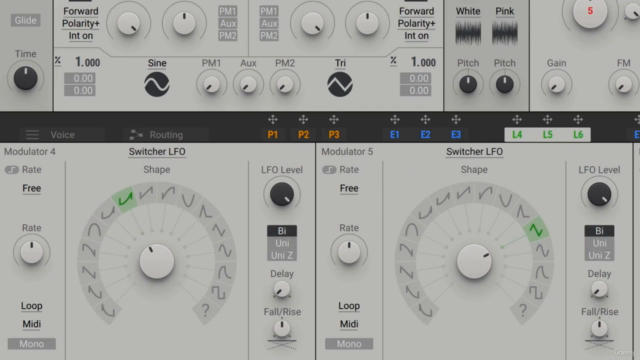Click left oscillator PM2 source button
Image resolution: width=640 pixels, height=360 pixels.
tap(228, 36)
